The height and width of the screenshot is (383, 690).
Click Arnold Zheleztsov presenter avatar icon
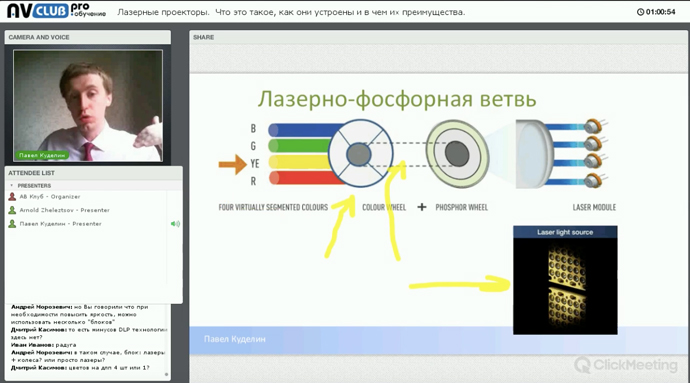pyautogui.click(x=12, y=210)
